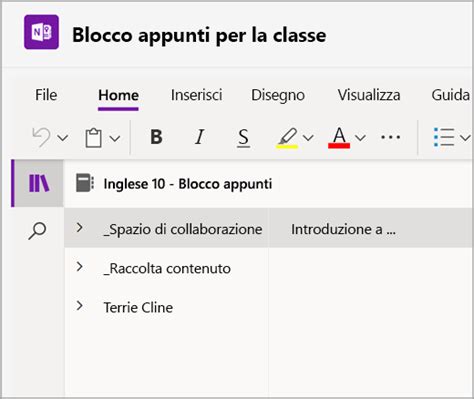Undo the last action
This screenshot has width=474, height=399.
click(41, 137)
